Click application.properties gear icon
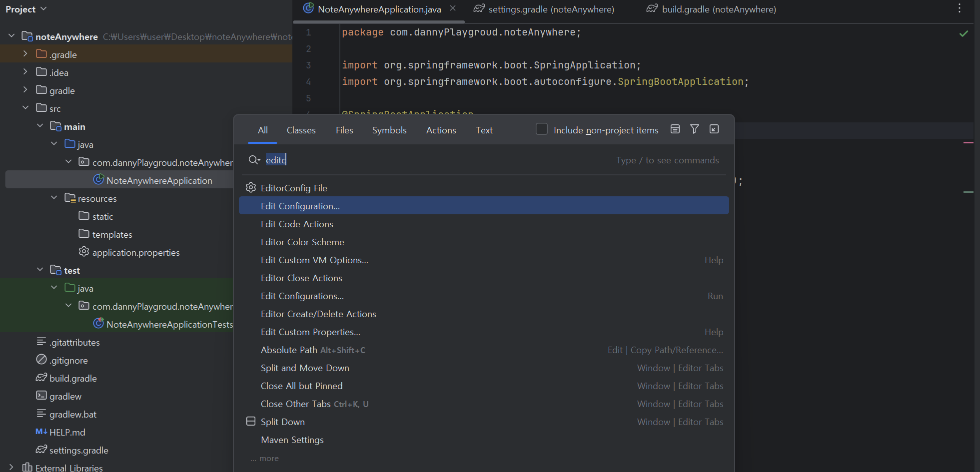Screen dimensions: 980x472 pyautogui.click(x=84, y=252)
